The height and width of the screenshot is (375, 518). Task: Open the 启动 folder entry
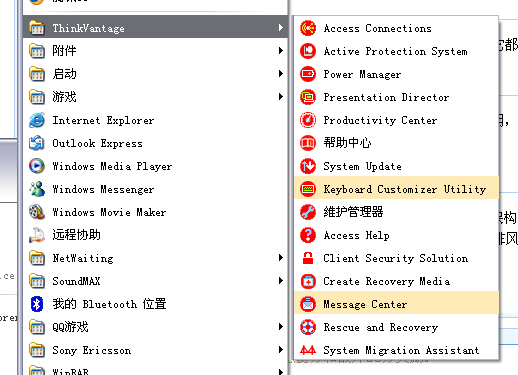pos(155,74)
